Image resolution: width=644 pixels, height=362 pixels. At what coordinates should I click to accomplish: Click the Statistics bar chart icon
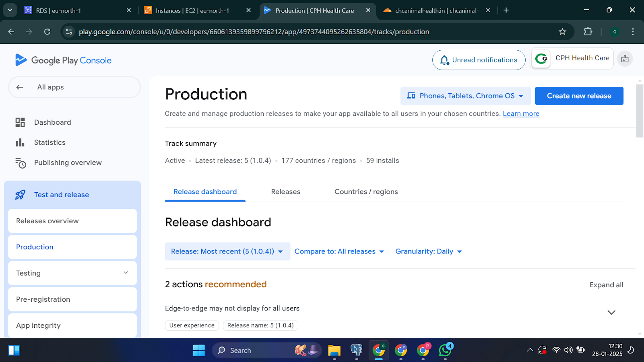20,142
